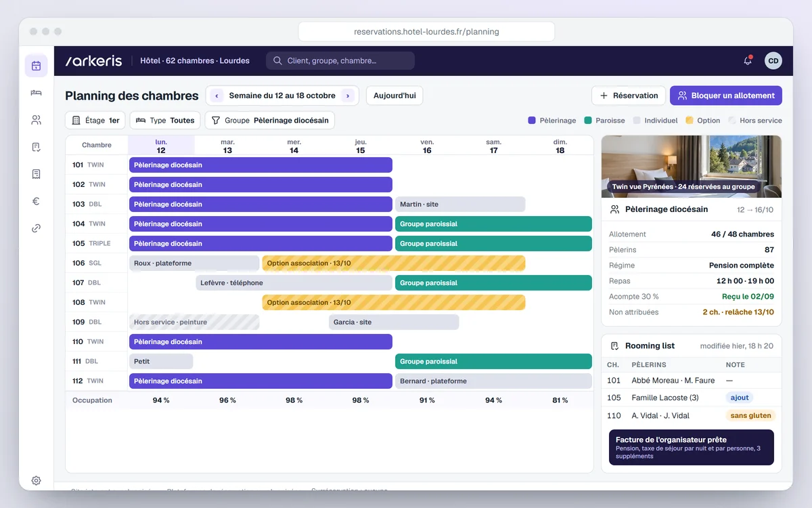Go to previous week arrow
The width and height of the screenshot is (812, 508).
(x=217, y=96)
